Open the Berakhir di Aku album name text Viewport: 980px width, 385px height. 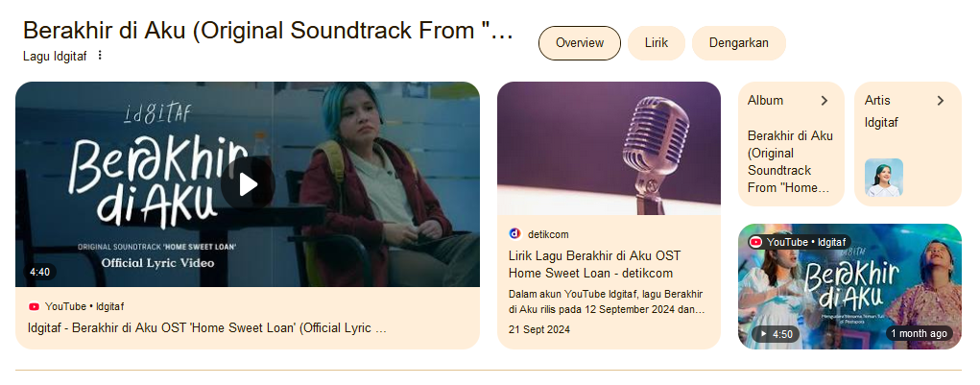[790, 161]
